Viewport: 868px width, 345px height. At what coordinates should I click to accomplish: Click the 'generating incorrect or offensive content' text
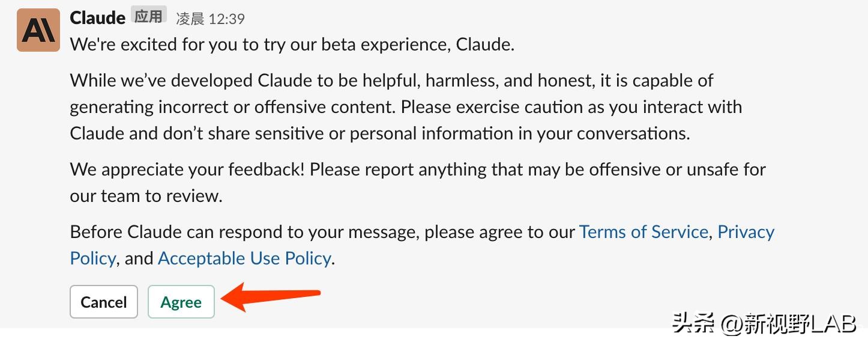coord(233,107)
